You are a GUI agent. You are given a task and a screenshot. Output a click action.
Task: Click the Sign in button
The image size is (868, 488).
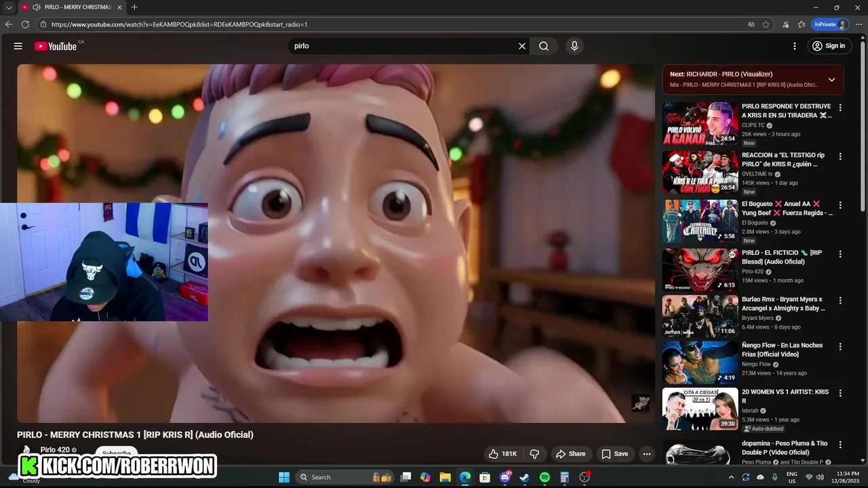click(x=829, y=46)
